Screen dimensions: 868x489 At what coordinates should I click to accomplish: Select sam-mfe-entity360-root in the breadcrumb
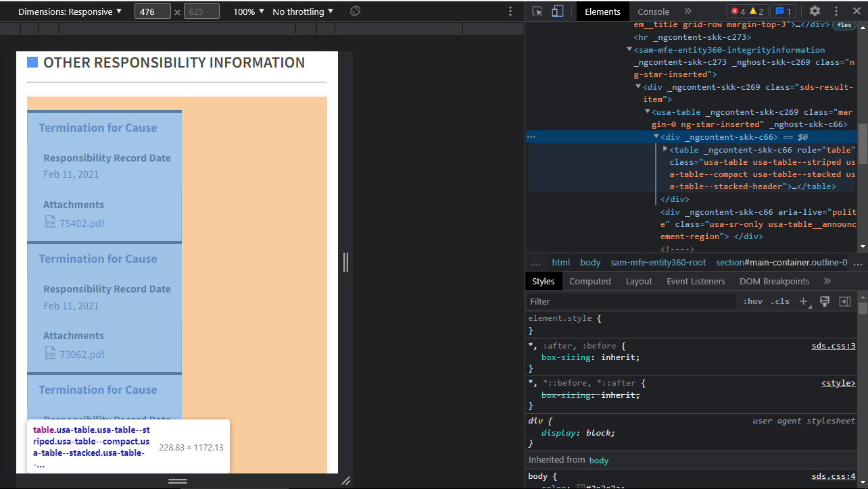[658, 263]
